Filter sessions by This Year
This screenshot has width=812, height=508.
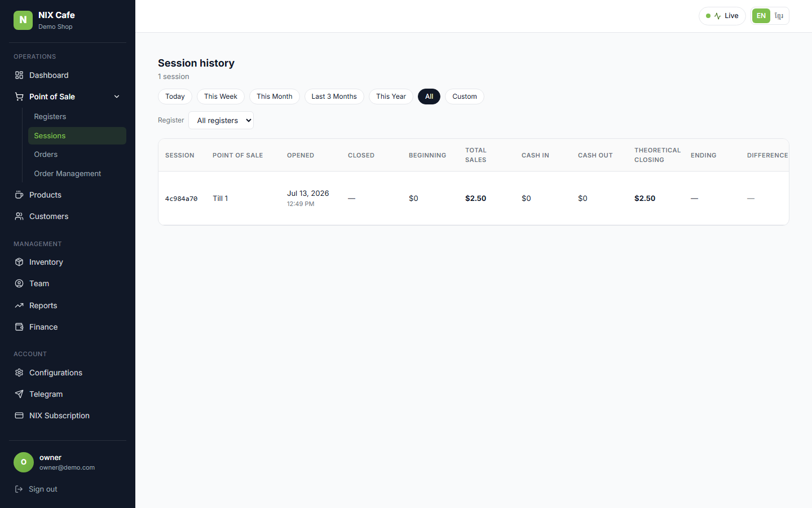point(391,97)
